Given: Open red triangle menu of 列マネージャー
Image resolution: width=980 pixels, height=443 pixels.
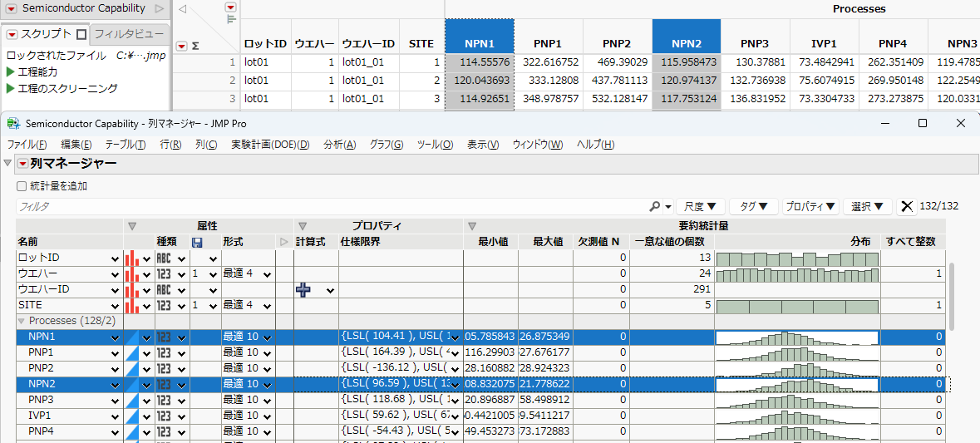Looking at the screenshot, I should (x=22, y=164).
